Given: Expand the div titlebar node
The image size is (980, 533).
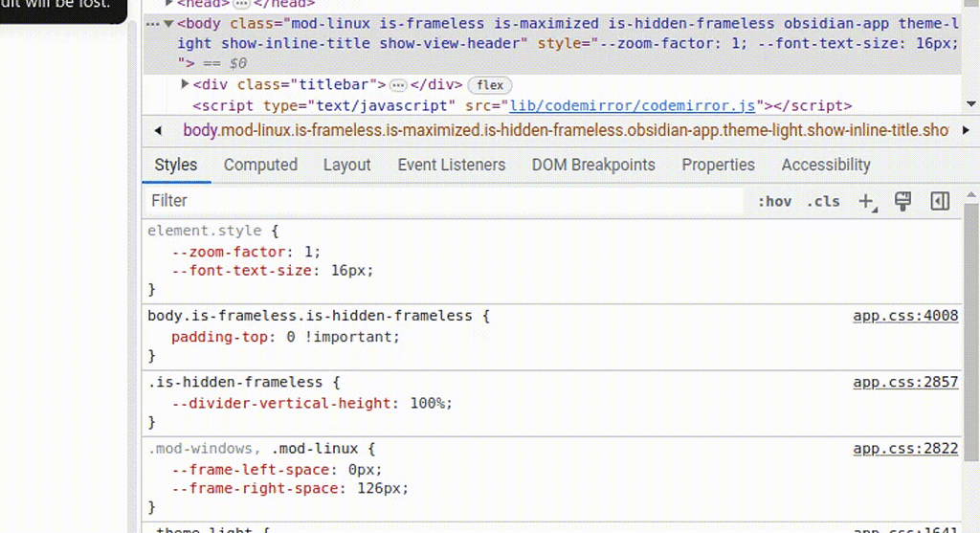Looking at the screenshot, I should click(x=185, y=84).
